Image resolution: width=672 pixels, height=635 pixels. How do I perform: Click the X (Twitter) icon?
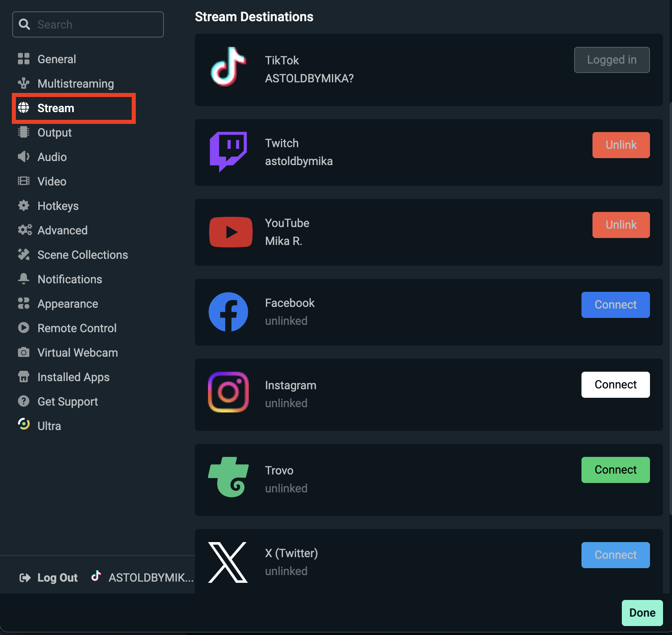pyautogui.click(x=228, y=563)
